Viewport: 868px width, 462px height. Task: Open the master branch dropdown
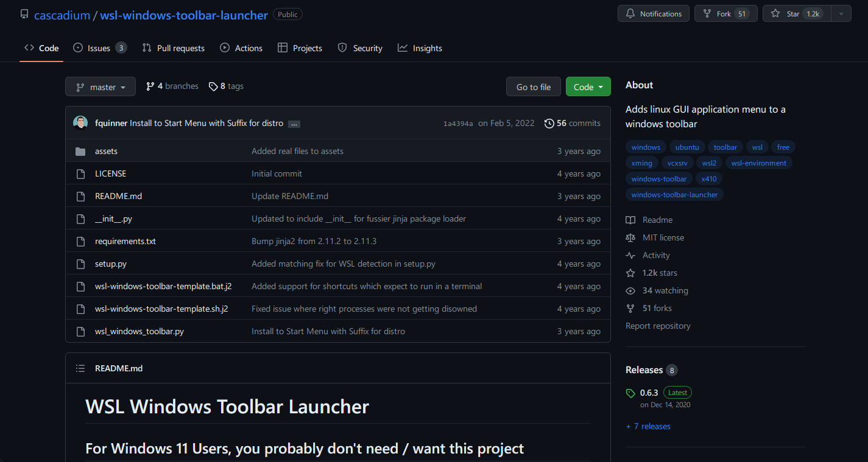point(101,86)
